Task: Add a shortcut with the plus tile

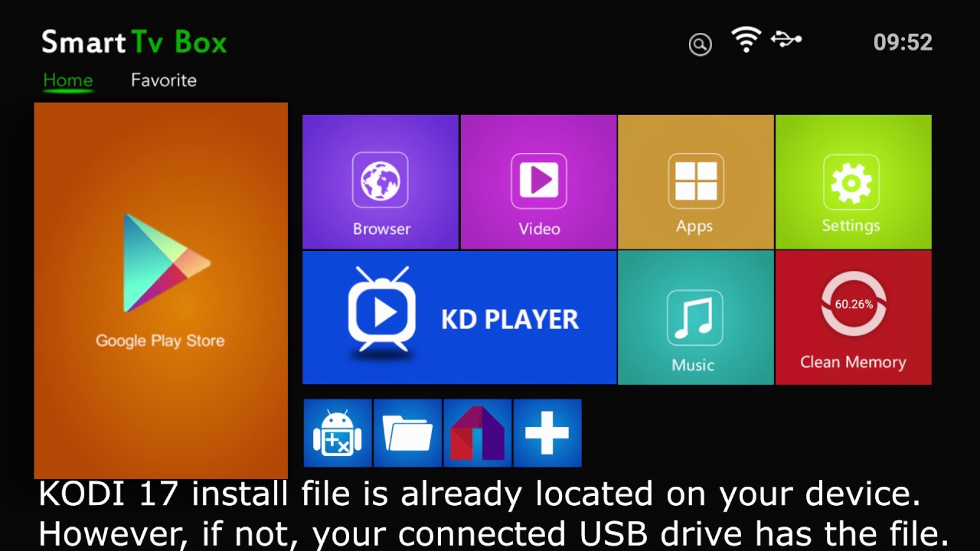Action: point(547,433)
